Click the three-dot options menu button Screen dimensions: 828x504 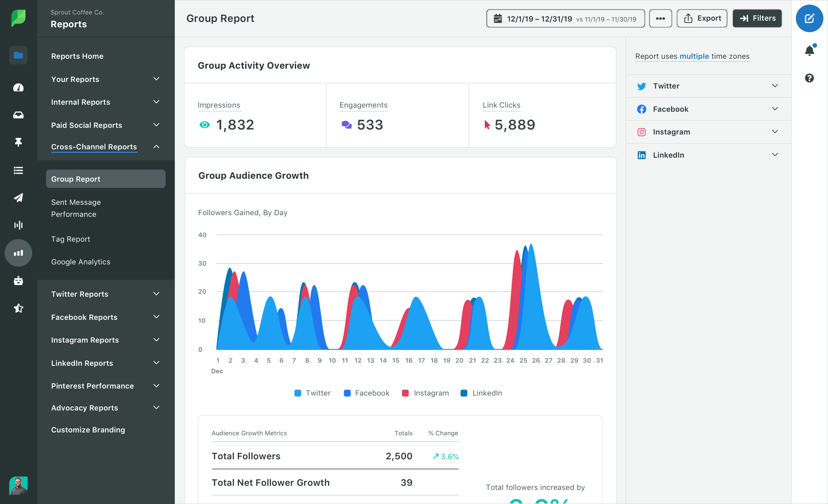[x=660, y=18]
